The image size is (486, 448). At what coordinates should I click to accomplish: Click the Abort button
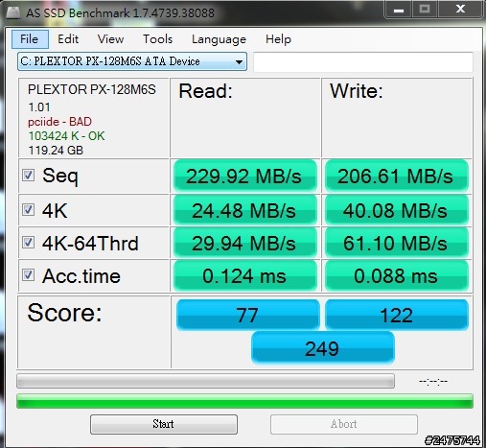[x=344, y=424]
